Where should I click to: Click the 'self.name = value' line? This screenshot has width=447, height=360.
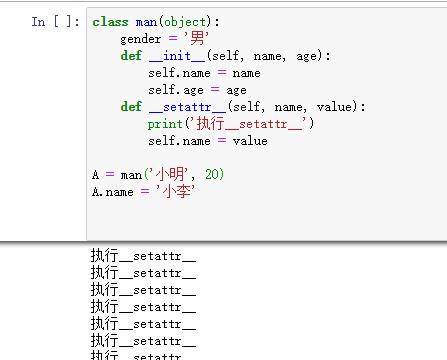tap(208, 141)
